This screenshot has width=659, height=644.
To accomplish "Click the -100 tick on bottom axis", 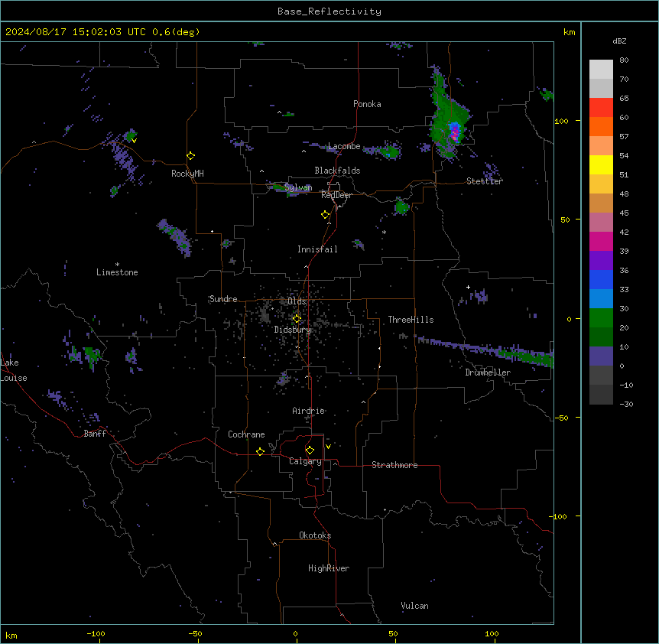I will (96, 633).
